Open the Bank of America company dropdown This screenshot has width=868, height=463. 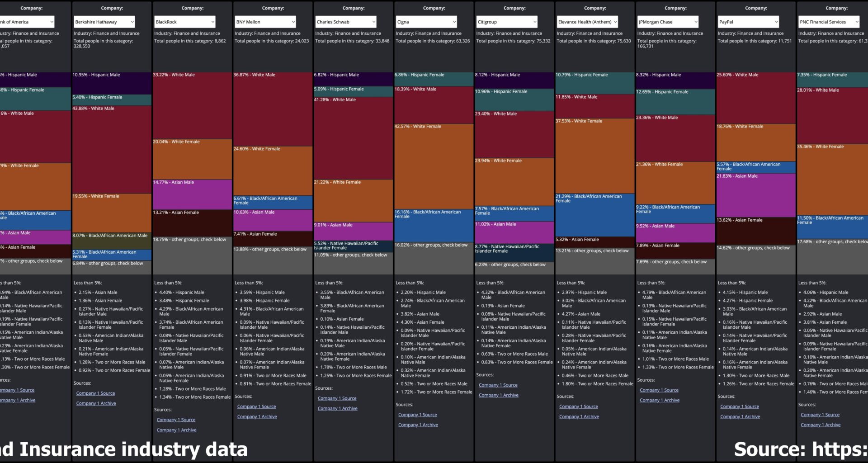(27, 21)
